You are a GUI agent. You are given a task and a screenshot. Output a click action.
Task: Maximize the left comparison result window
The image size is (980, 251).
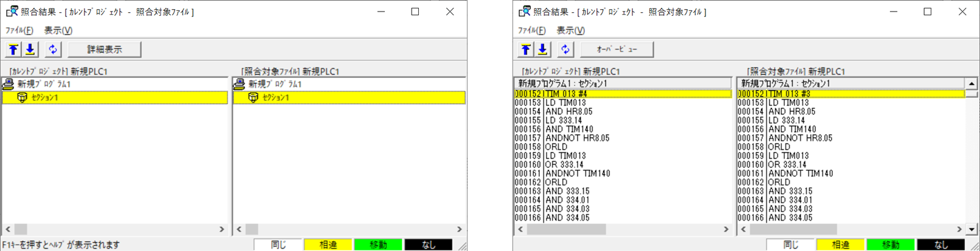415,12
